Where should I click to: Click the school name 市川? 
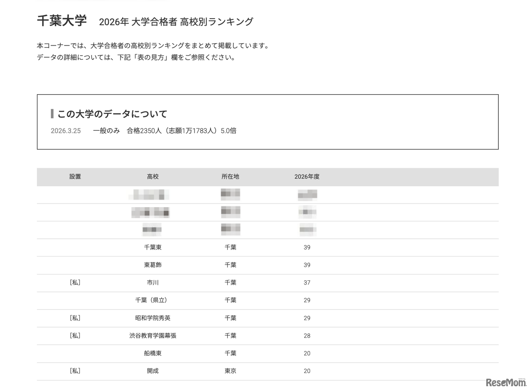coord(153,282)
